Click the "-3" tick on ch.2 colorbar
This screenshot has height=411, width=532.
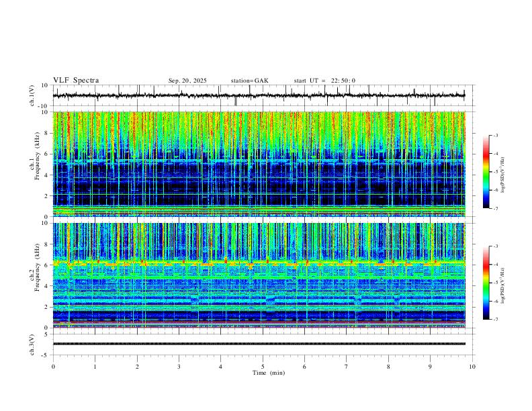(x=495, y=246)
